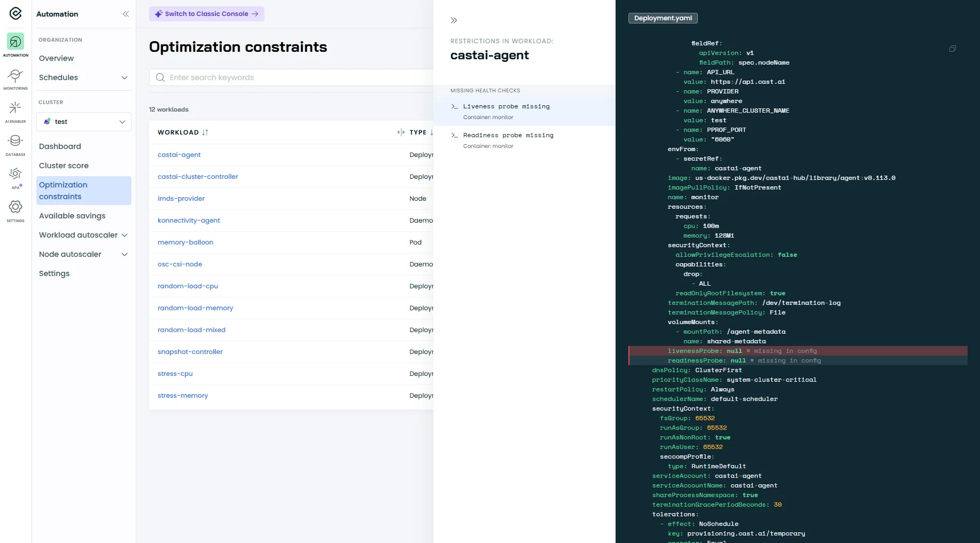Select Readiness probe missing entry
Screen dimensions: 980x543
click(508, 135)
